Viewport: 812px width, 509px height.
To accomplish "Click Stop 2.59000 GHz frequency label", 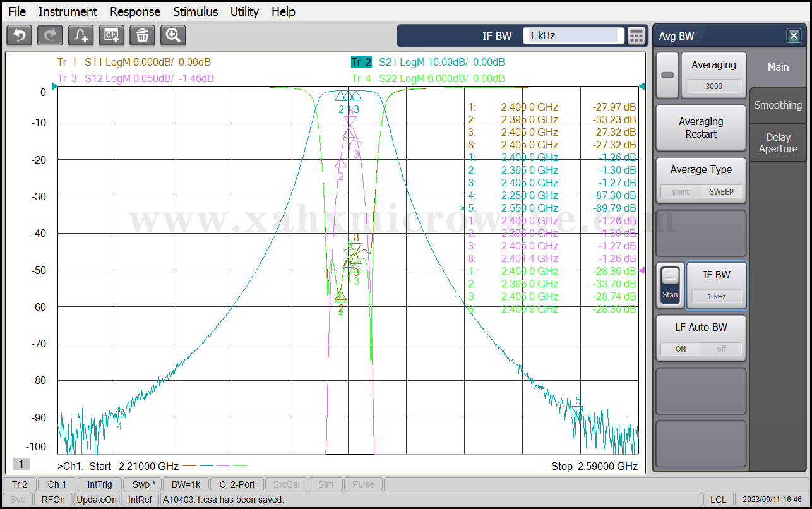I will pyautogui.click(x=594, y=466).
